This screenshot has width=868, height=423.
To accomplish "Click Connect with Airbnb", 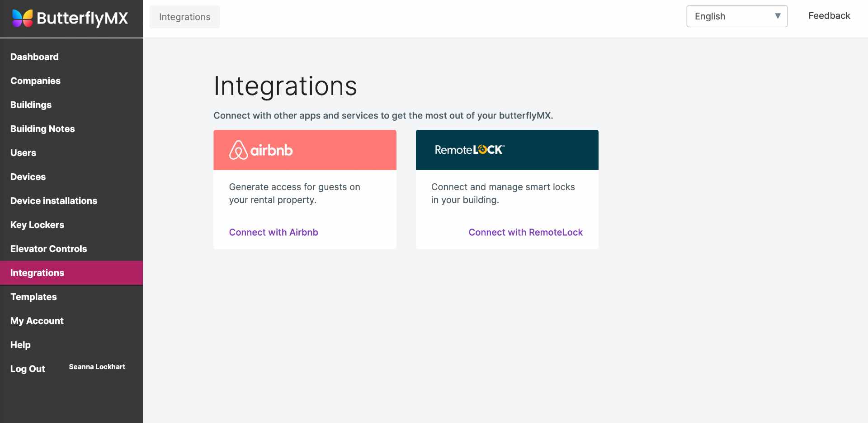I will click(274, 232).
